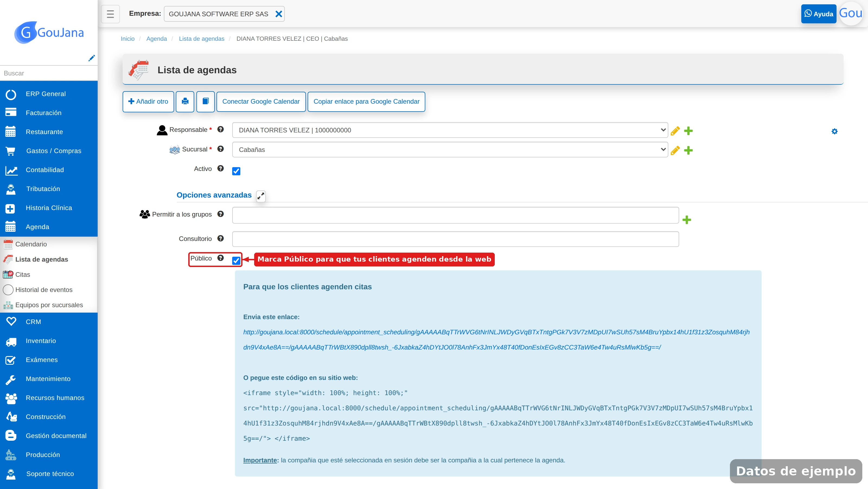This screenshot has width=868, height=489.
Task: Click the book/manual icon button
Action: (x=206, y=101)
